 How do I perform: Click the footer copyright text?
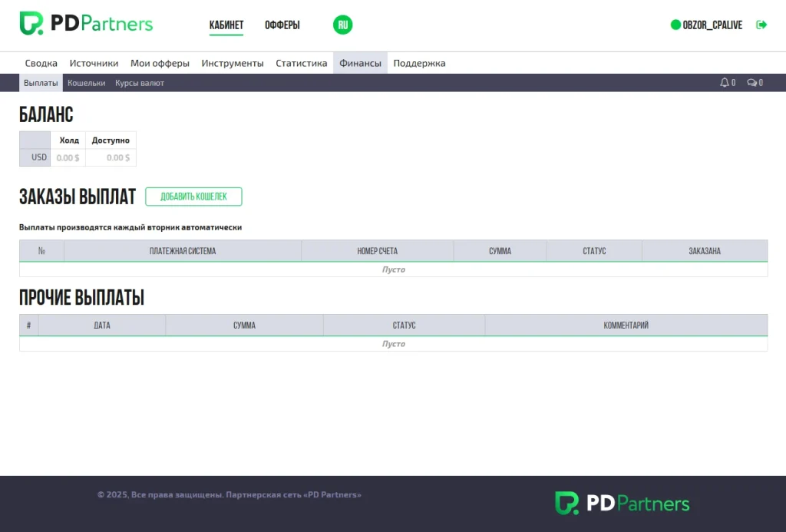point(229,494)
